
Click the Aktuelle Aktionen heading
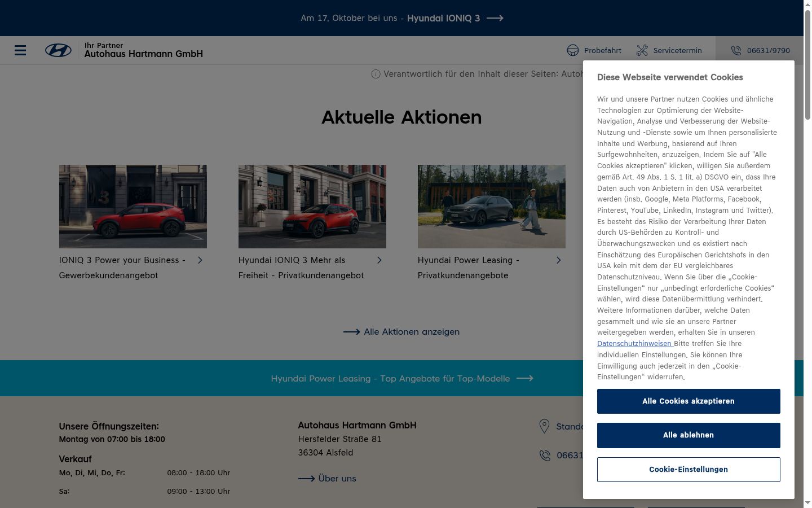pyautogui.click(x=401, y=117)
